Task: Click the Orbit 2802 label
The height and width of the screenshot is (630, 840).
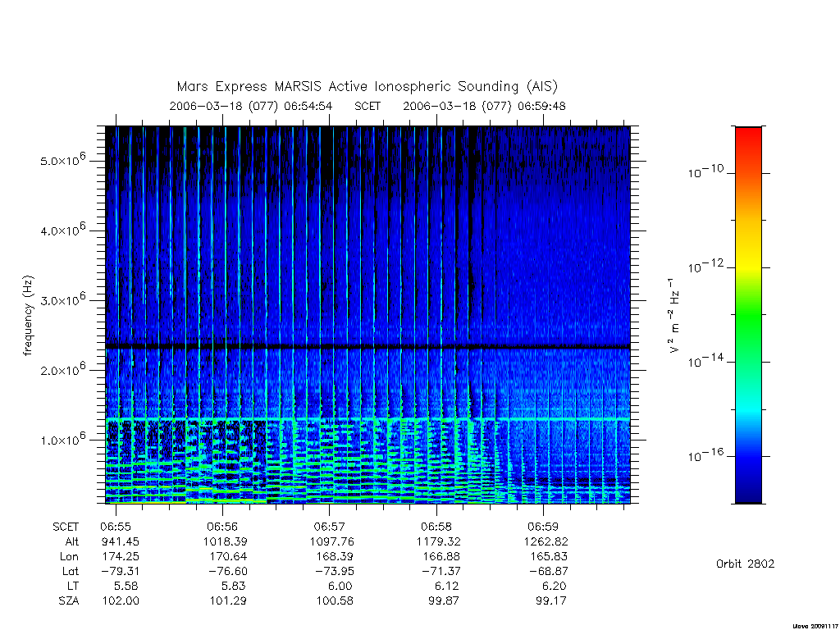Action: coord(745,564)
